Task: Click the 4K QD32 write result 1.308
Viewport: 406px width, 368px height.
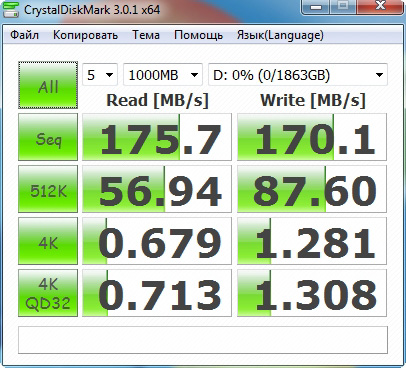Action: 312,293
